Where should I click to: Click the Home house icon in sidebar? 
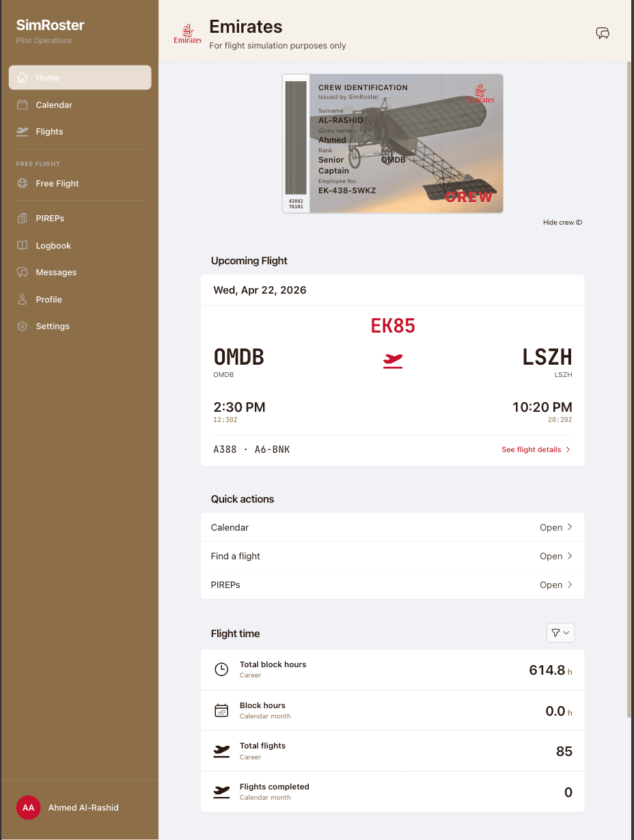tap(23, 78)
